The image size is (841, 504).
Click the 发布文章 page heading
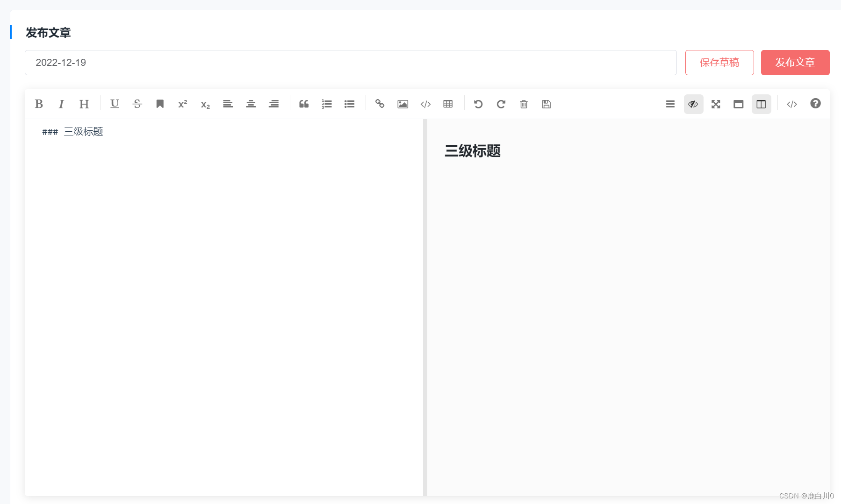[48, 33]
